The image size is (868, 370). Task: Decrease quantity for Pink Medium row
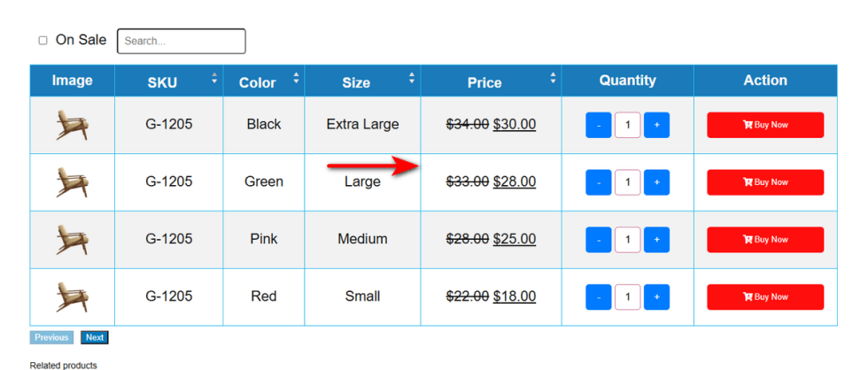pyautogui.click(x=599, y=239)
